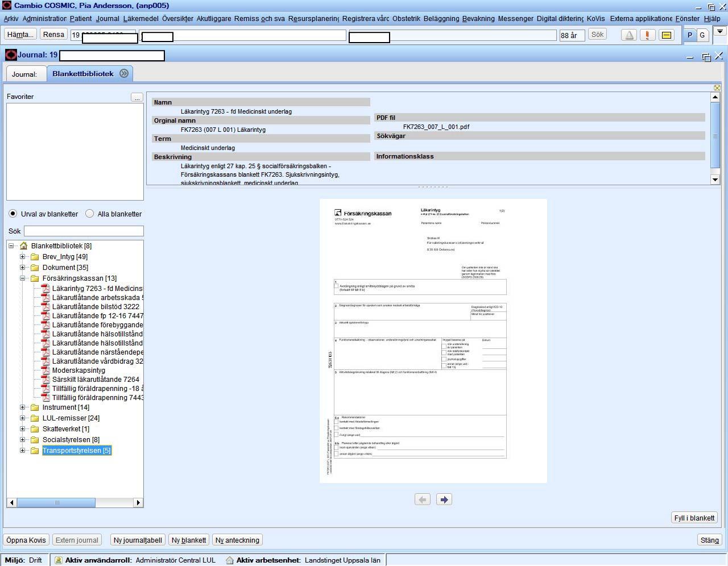Screen dimensions: 728x566
Task: Open the dropdown arrow right of G button
Action: pyautogui.click(x=719, y=31)
